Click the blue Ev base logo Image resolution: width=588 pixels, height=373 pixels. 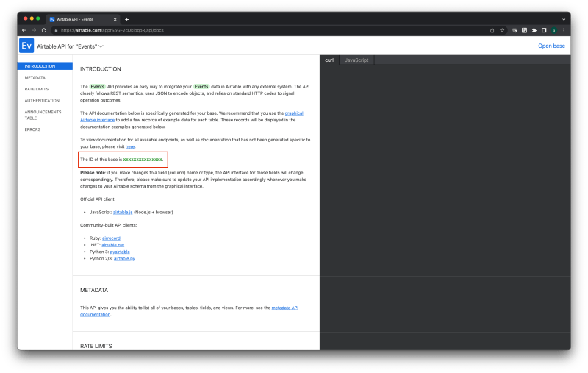pyautogui.click(x=26, y=46)
